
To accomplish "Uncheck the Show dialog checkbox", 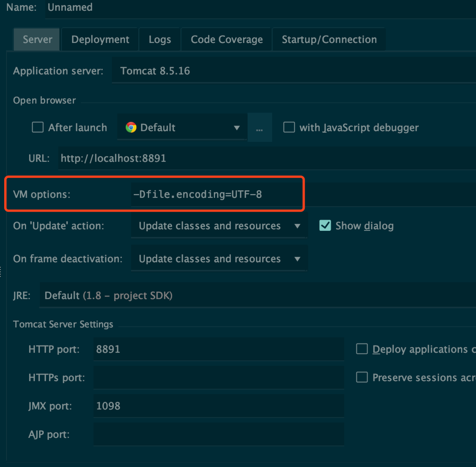I will [x=325, y=225].
